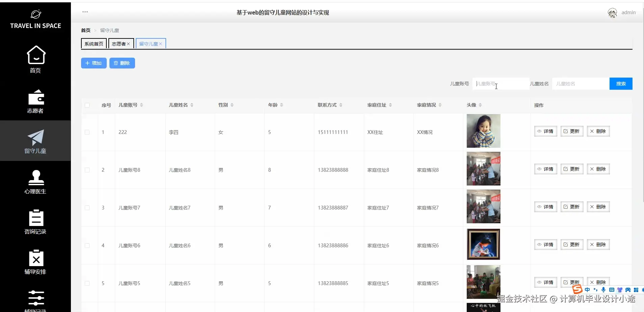Screen dimensions: 644x312
Task: Click 删除 for the 李四 row
Action: (x=598, y=131)
